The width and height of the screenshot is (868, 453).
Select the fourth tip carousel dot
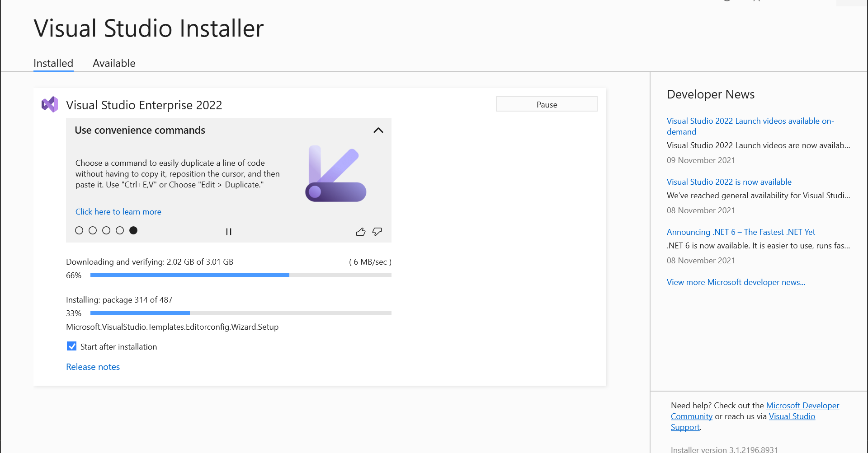pyautogui.click(x=120, y=230)
